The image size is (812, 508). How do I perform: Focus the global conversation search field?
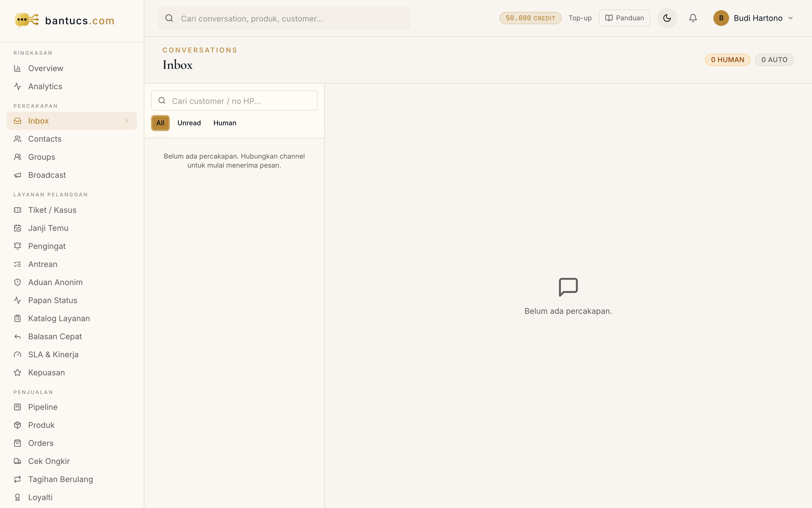[x=284, y=18]
